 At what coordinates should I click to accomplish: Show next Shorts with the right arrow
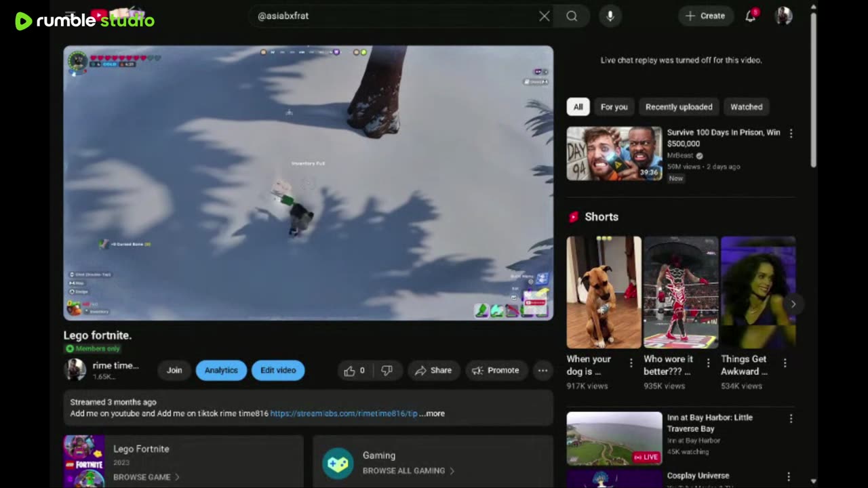click(793, 304)
